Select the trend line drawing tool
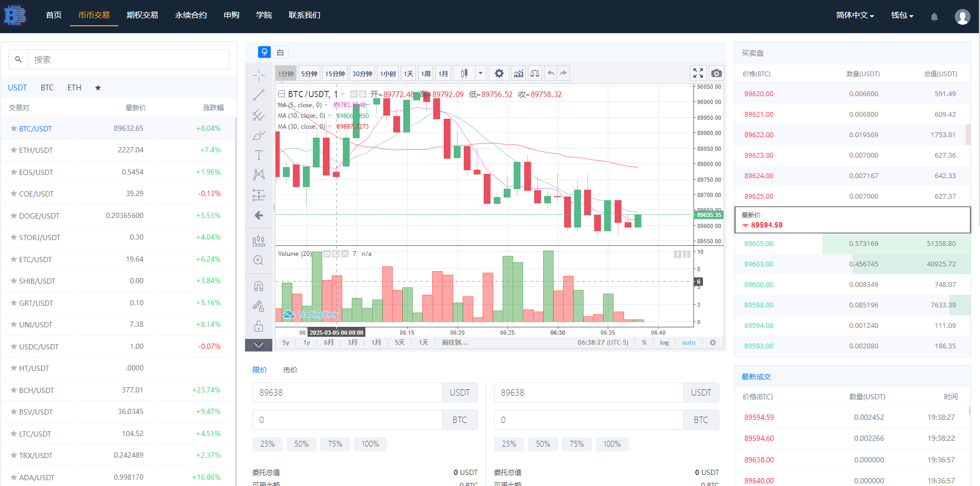 click(x=259, y=95)
